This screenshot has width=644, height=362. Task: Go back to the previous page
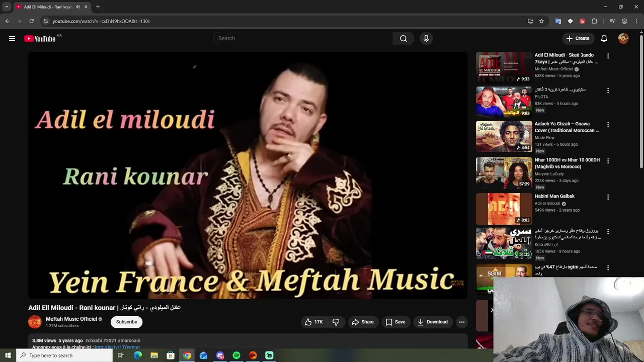click(7, 21)
